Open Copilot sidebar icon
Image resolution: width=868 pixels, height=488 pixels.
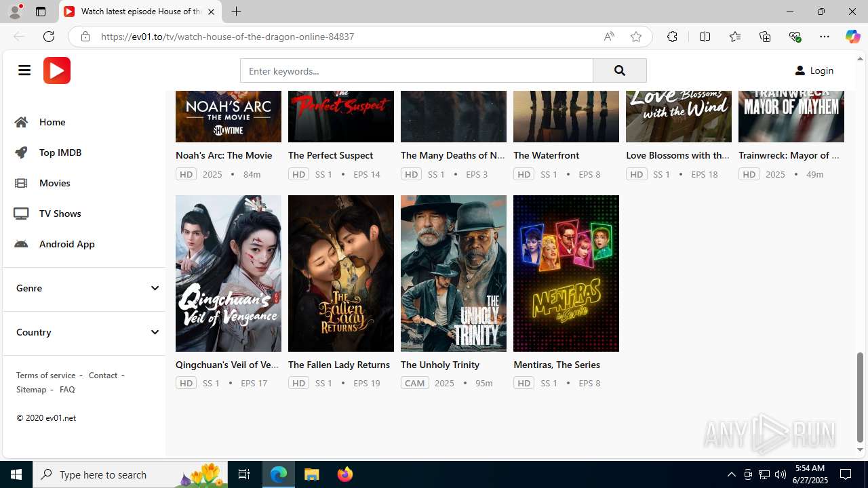(x=852, y=37)
